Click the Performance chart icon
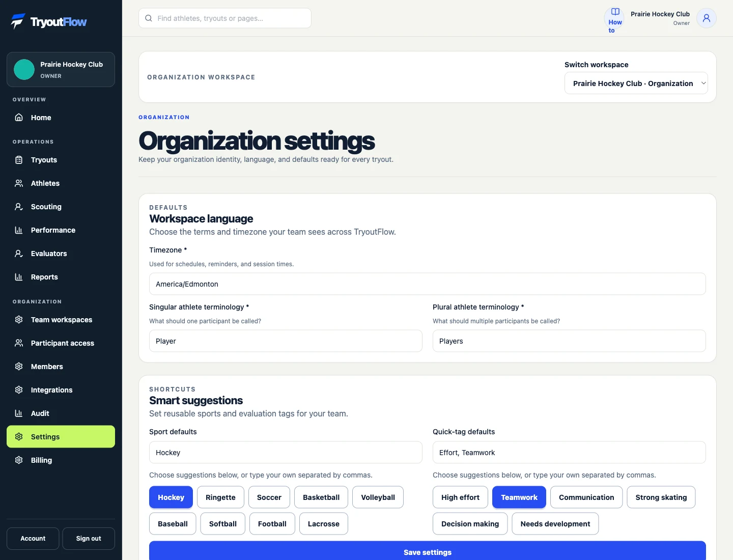The height and width of the screenshot is (560, 733). coord(19,230)
